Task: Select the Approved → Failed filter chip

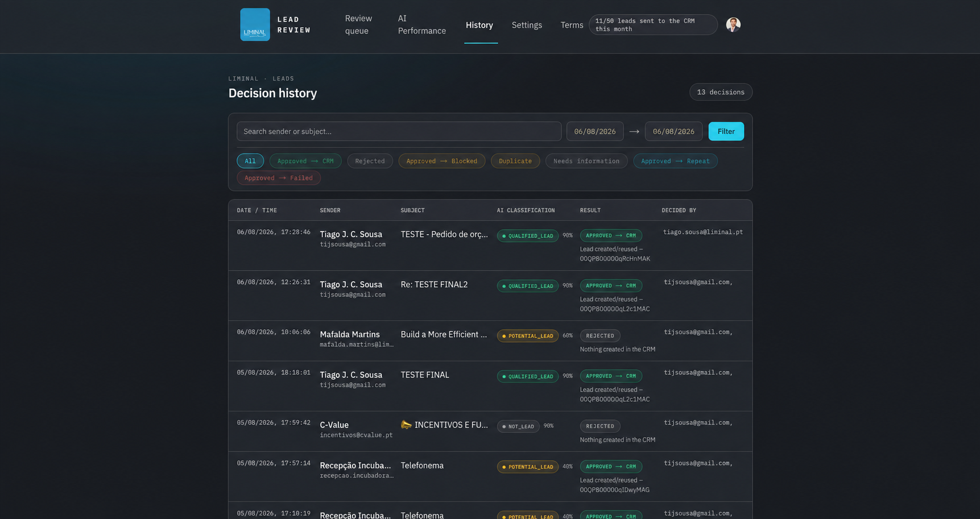Action: [279, 178]
